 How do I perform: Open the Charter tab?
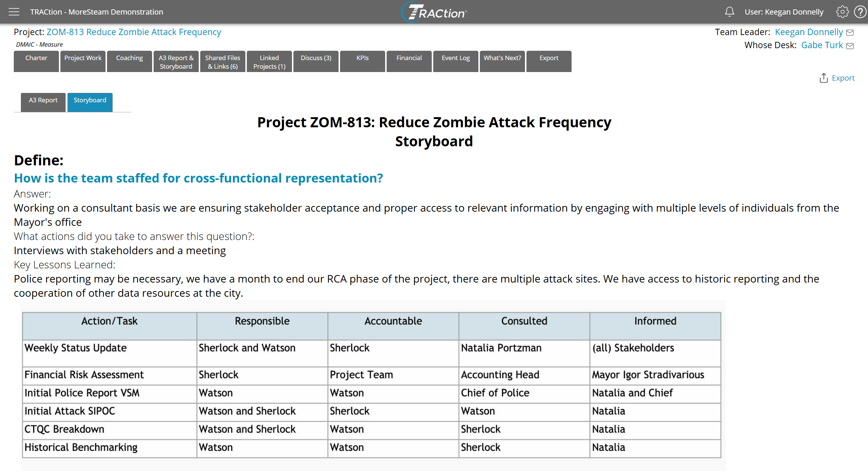click(36, 62)
